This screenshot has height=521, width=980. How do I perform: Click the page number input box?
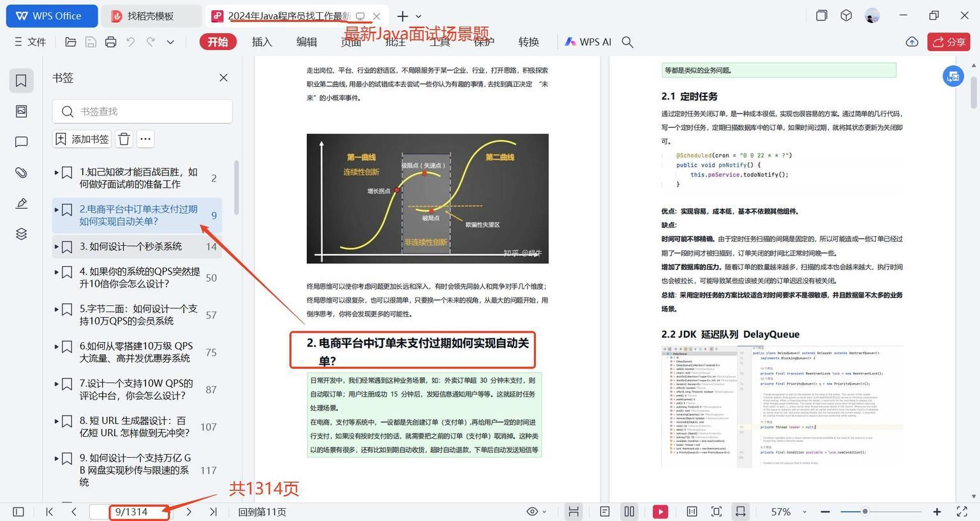tap(131, 512)
